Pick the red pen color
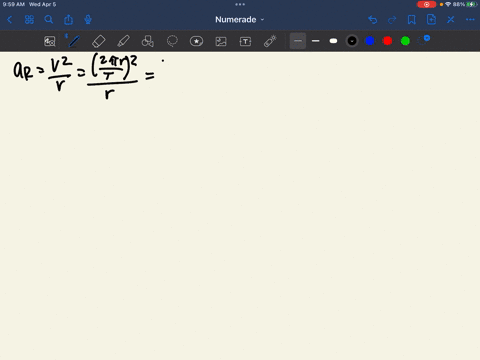This screenshot has width=480, height=360. pos(388,41)
